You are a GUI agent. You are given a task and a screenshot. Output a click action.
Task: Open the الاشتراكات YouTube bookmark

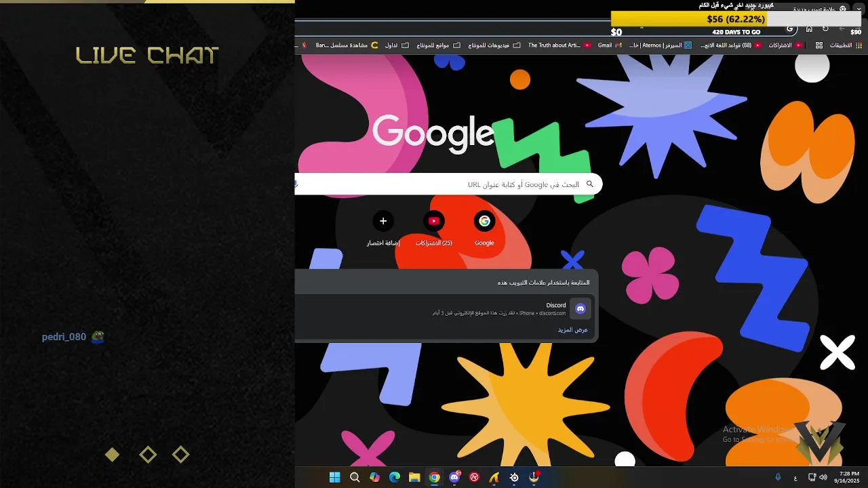[x=785, y=45]
